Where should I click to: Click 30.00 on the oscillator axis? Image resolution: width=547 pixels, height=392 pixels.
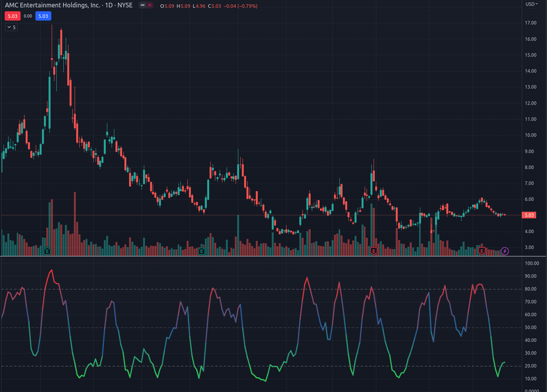pos(531,353)
